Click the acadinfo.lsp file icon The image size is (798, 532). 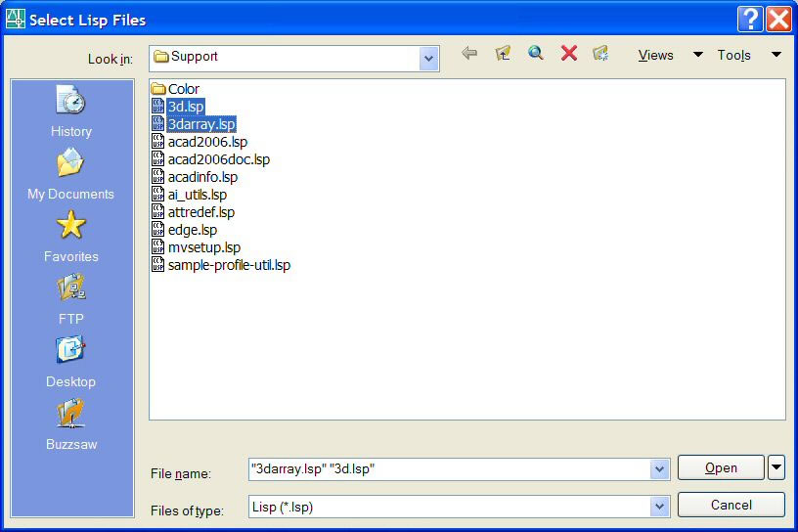pos(158,177)
